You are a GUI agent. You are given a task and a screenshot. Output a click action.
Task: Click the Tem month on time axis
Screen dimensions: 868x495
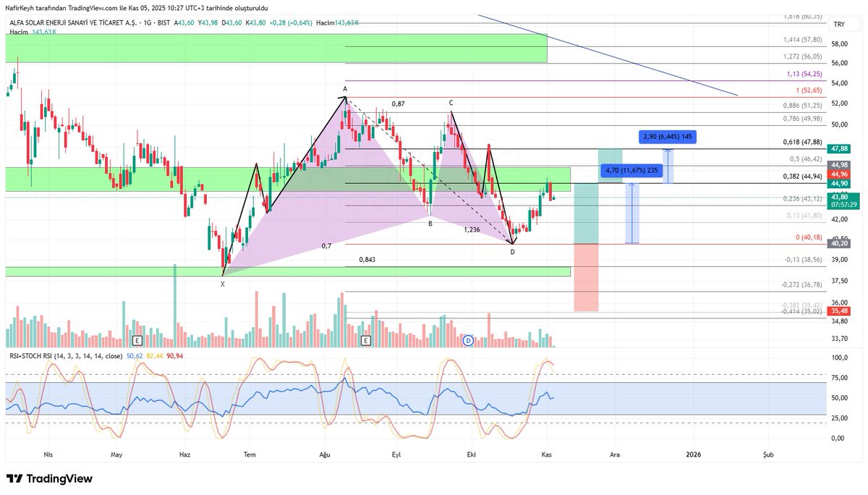click(x=250, y=455)
